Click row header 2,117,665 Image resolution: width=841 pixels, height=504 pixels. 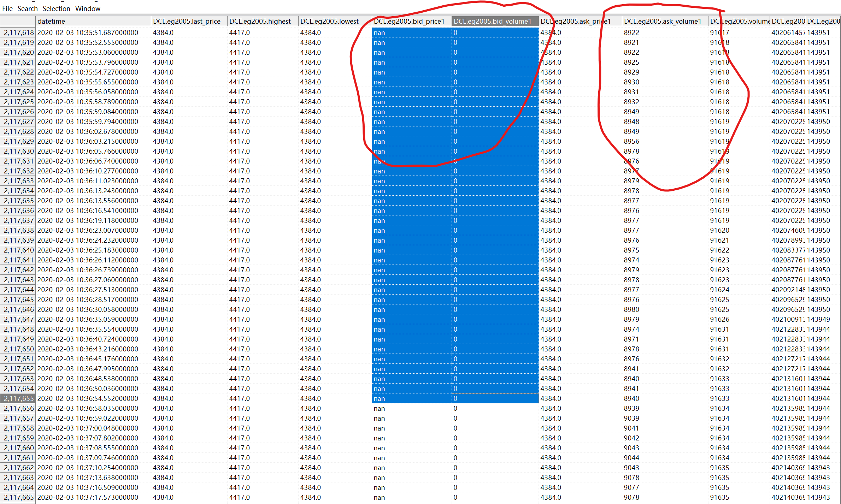pos(18,497)
